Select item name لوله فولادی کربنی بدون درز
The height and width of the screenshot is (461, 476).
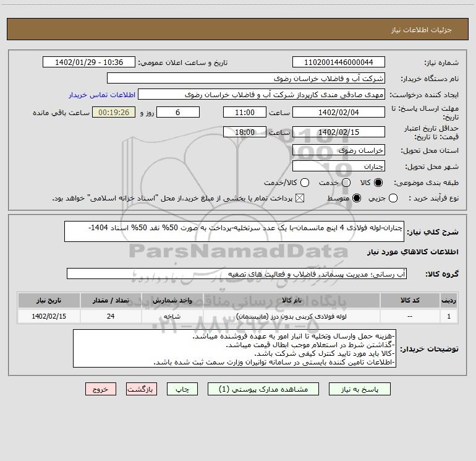point(291,316)
